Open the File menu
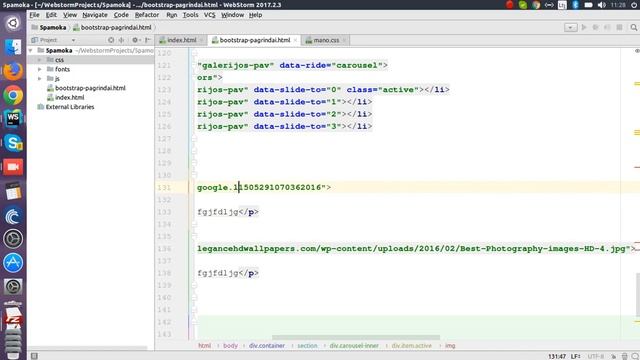Screen dimensions: 640x360 (x=34, y=15)
